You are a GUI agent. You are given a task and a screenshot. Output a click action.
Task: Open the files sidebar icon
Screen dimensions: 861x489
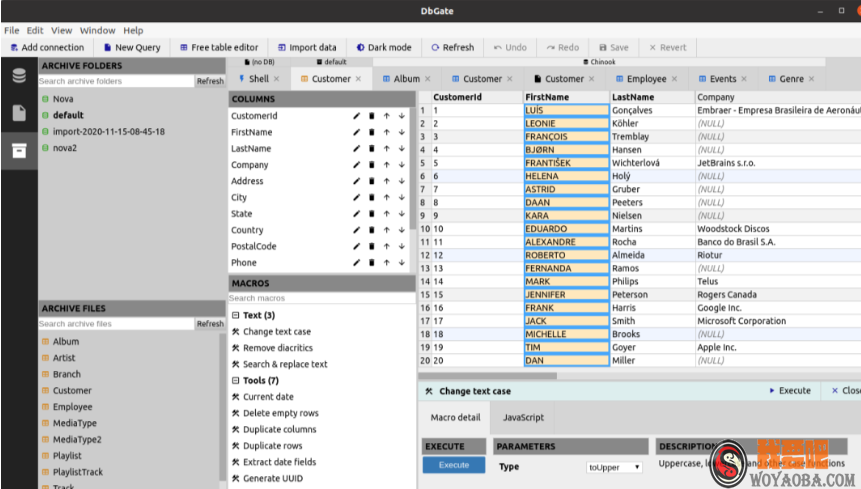[18, 113]
